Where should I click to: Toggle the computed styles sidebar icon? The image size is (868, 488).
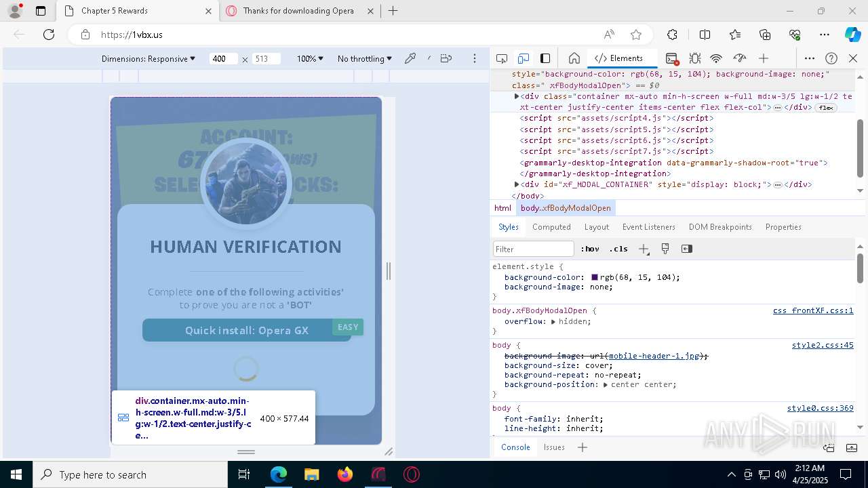click(687, 249)
